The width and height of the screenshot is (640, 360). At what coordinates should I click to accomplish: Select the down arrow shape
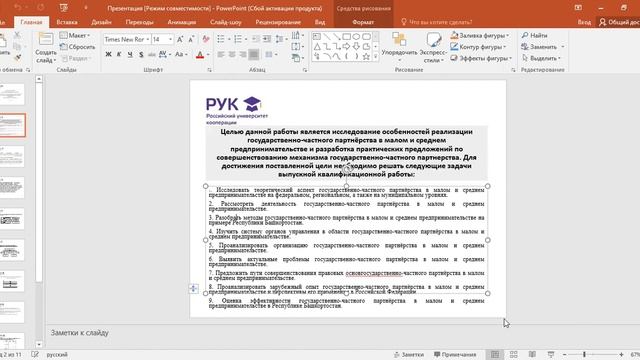(356, 47)
